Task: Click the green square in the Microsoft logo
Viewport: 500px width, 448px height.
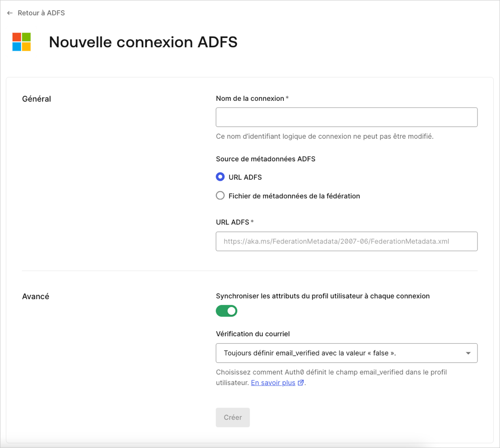Action: (26, 37)
